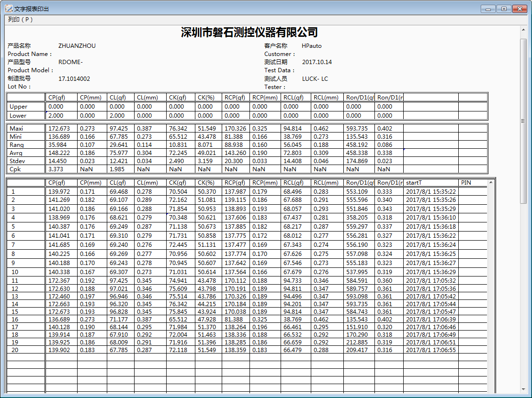Image resolution: width=532 pixels, height=398 pixels.
Task: Close the 文字报表印出 report window
Action: click(519, 9)
